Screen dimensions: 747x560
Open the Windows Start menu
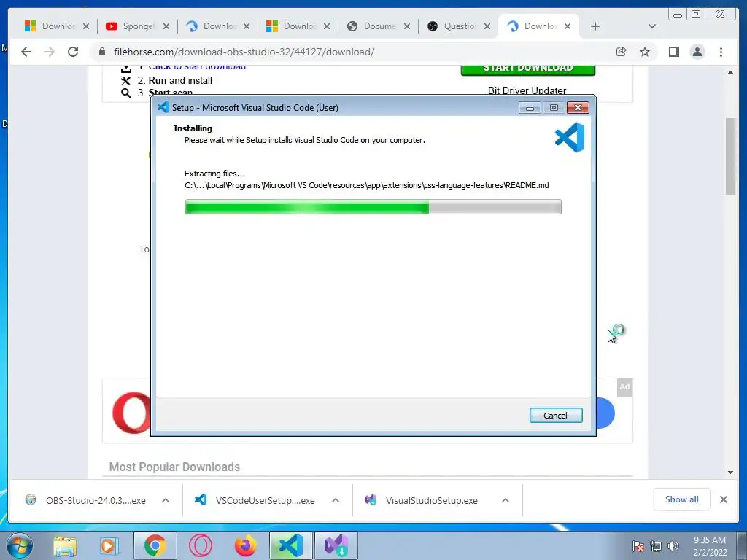coord(20,545)
